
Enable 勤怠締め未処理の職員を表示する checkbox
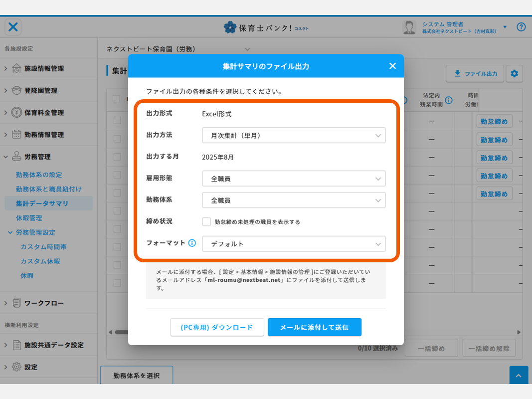pyautogui.click(x=206, y=221)
